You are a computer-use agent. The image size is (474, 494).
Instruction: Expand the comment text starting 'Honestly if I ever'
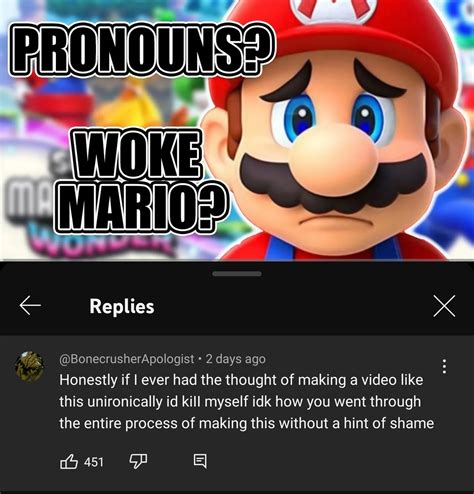[x=247, y=402]
